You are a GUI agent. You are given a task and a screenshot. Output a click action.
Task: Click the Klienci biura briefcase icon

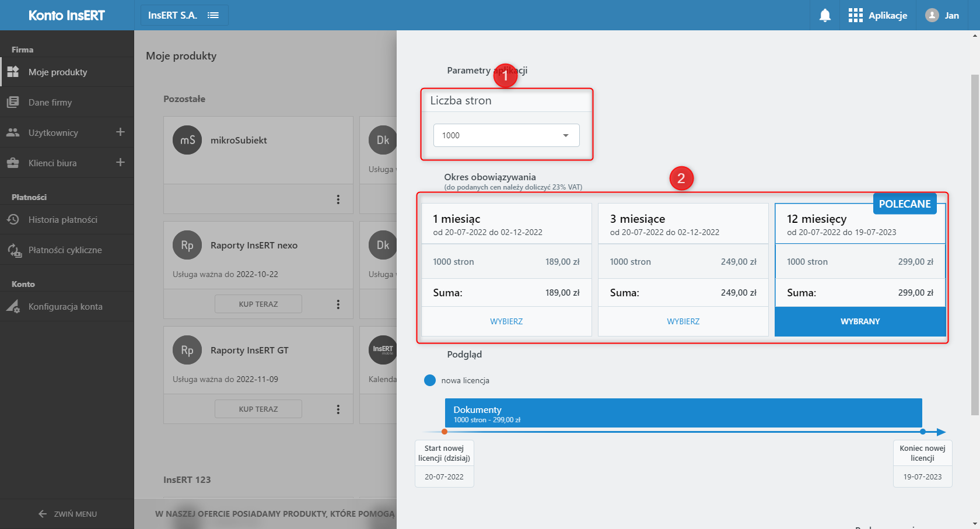[13, 163]
